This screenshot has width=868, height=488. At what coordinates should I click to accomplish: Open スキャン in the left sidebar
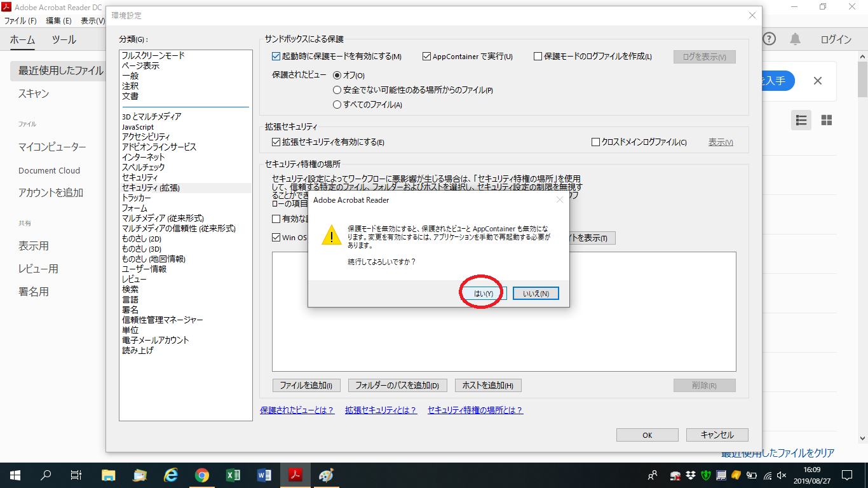pyautogui.click(x=34, y=94)
